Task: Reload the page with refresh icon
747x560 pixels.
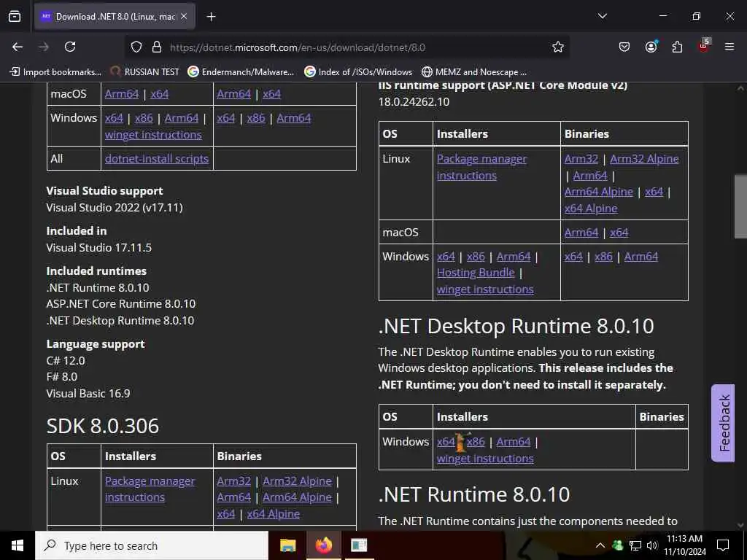Action: [x=70, y=47]
